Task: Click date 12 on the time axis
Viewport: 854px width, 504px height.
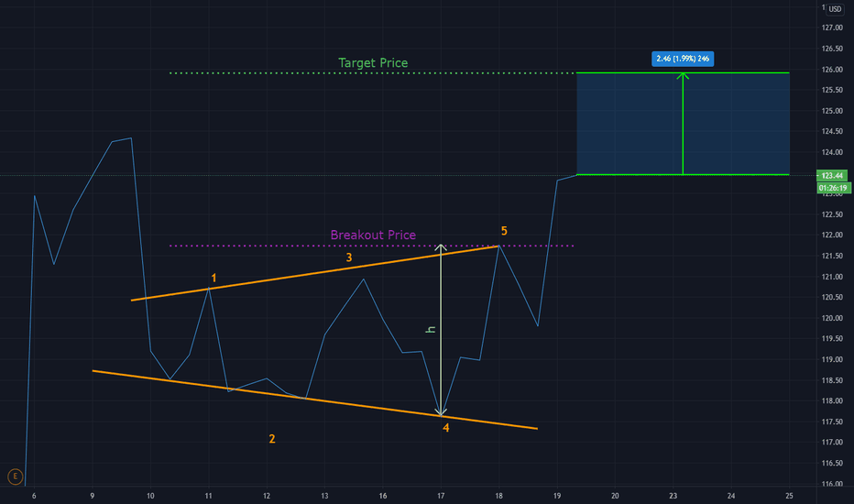Action: point(267,496)
